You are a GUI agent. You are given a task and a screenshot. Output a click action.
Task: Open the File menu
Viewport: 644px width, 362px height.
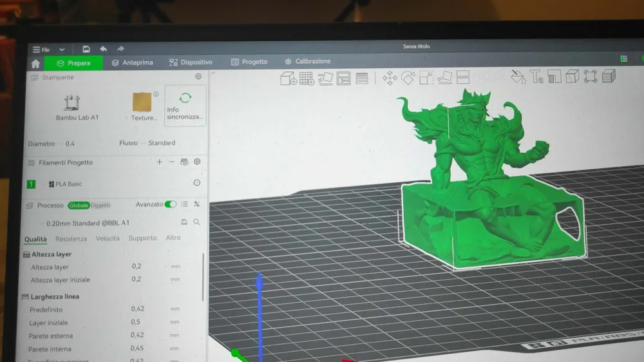pyautogui.click(x=41, y=50)
